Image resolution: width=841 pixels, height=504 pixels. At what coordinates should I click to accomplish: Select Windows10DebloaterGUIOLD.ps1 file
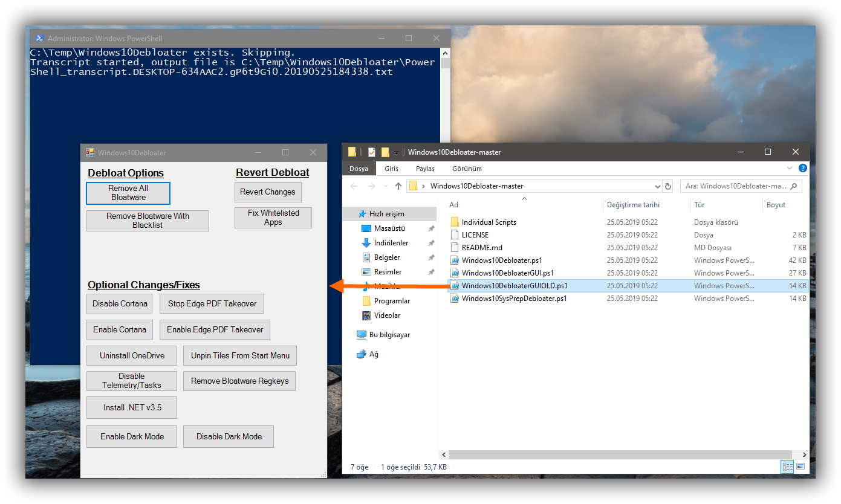pos(628,286)
